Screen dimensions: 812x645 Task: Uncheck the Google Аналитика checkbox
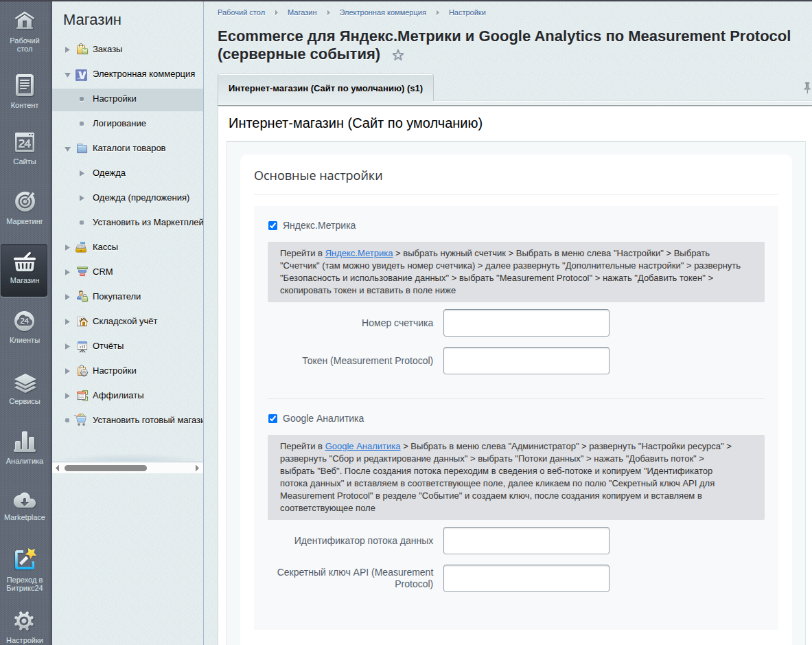273,418
